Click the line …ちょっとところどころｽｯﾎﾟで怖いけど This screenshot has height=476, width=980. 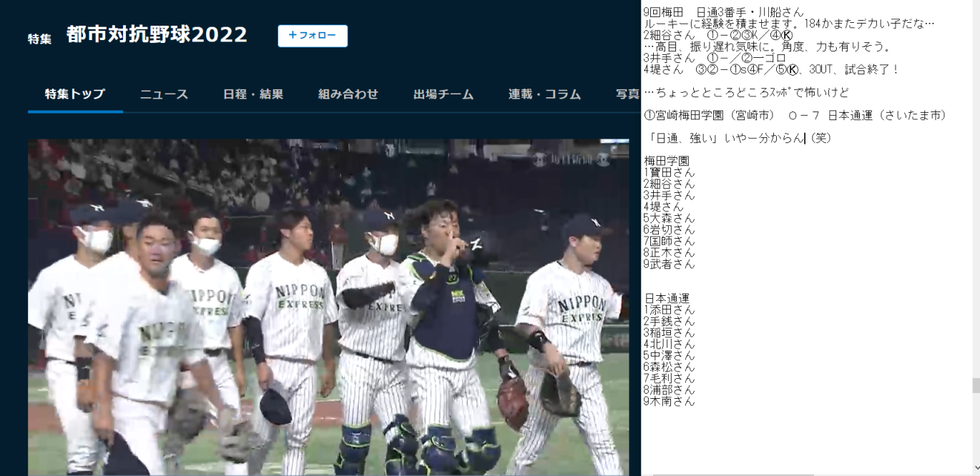point(746,92)
